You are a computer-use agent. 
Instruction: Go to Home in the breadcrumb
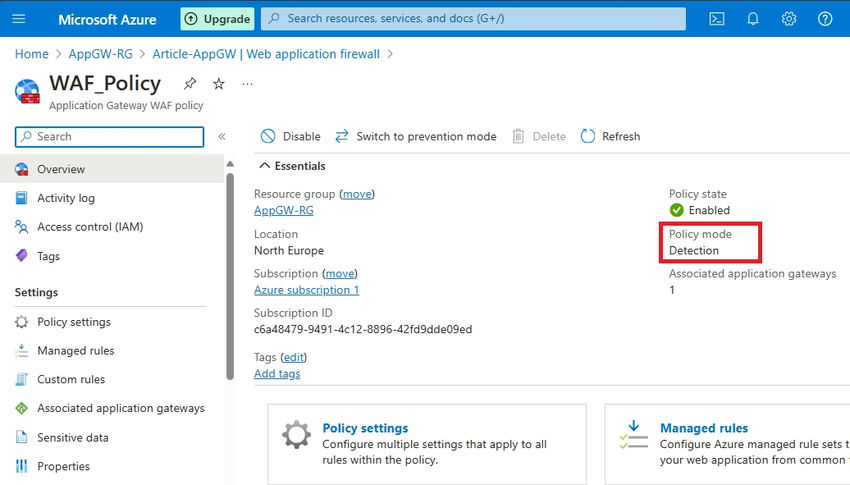pos(31,54)
